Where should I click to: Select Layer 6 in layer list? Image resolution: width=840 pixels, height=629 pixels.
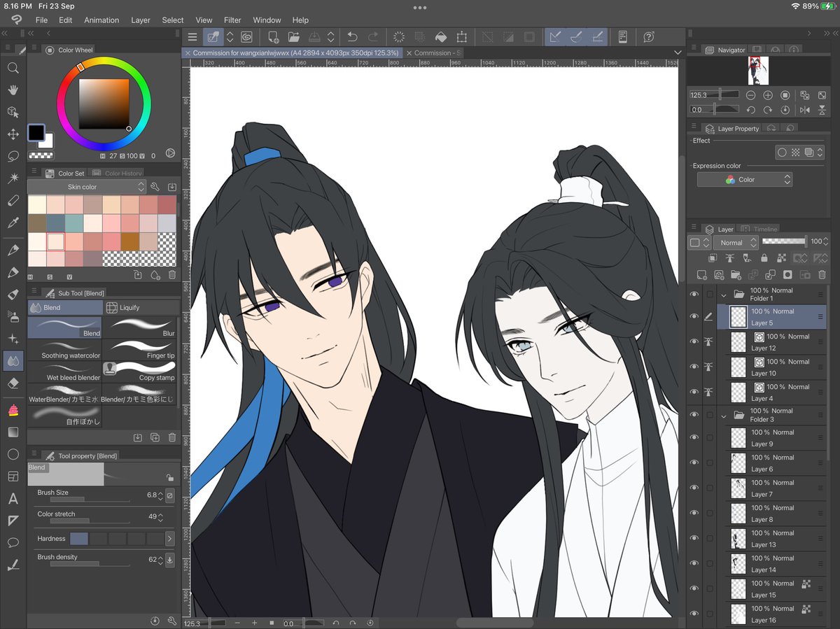coord(776,463)
